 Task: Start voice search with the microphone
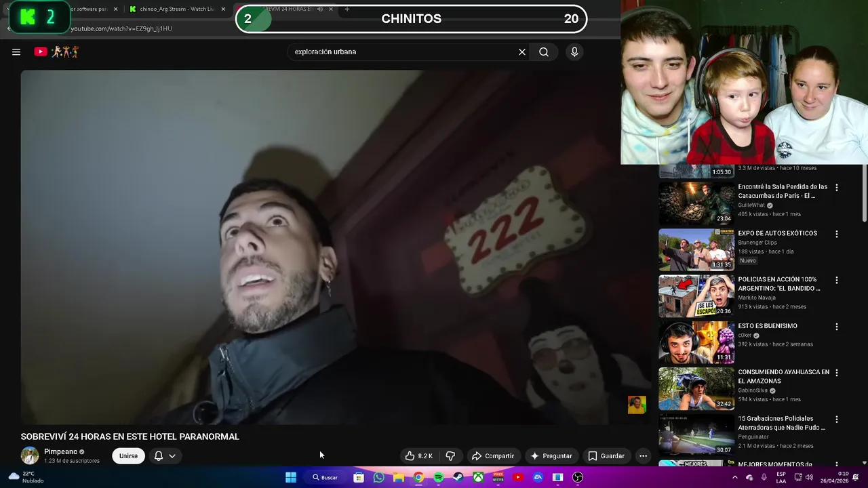574,52
